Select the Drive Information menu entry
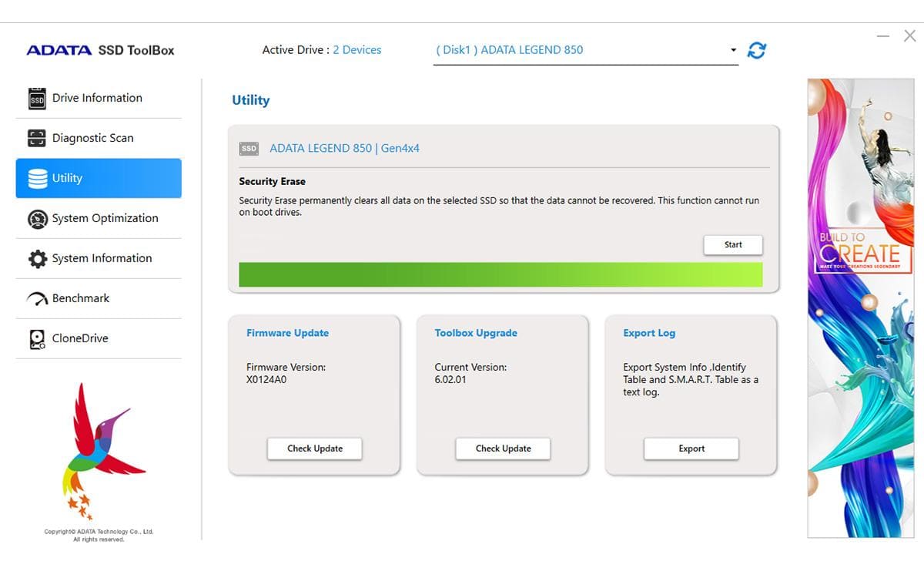Viewport: 924px width, 578px height. [97, 98]
